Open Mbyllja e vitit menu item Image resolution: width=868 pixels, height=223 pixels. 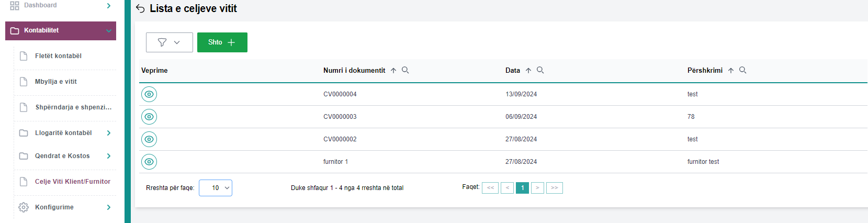pyautogui.click(x=56, y=82)
